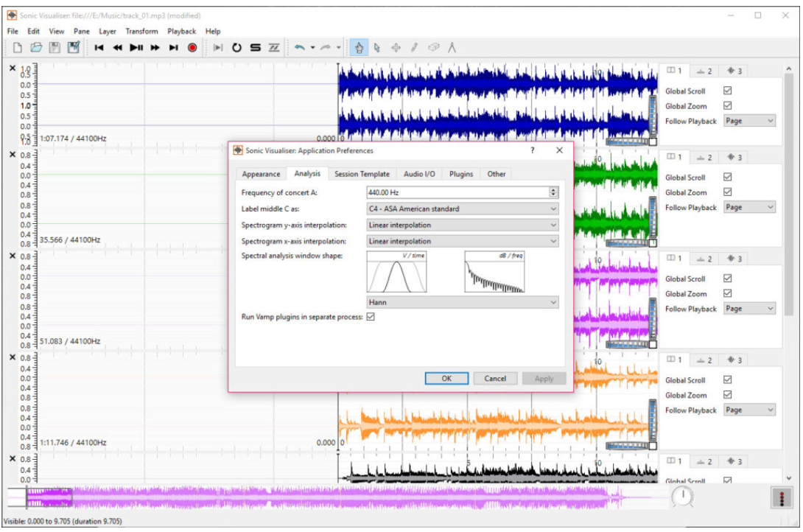Start recording with the red record button
The image size is (803, 532).
(x=192, y=48)
